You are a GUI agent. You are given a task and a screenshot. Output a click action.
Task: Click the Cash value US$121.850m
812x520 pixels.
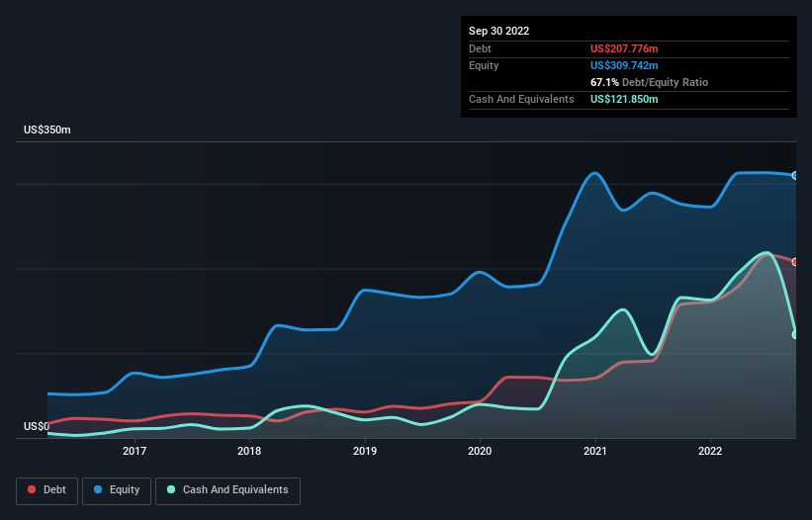click(624, 99)
